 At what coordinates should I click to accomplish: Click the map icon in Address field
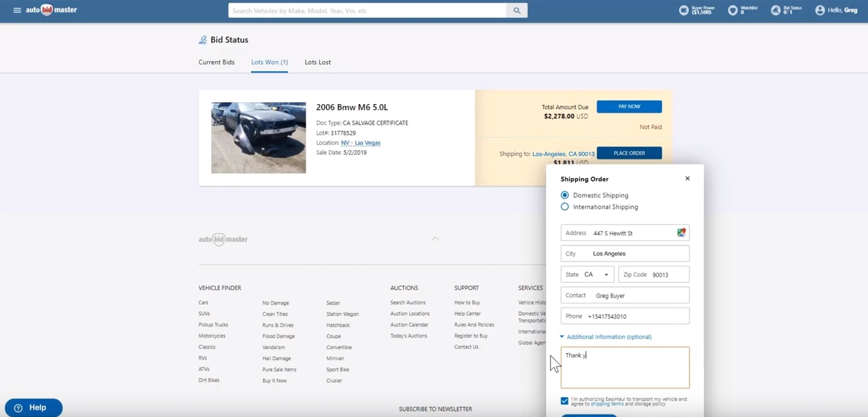681,233
